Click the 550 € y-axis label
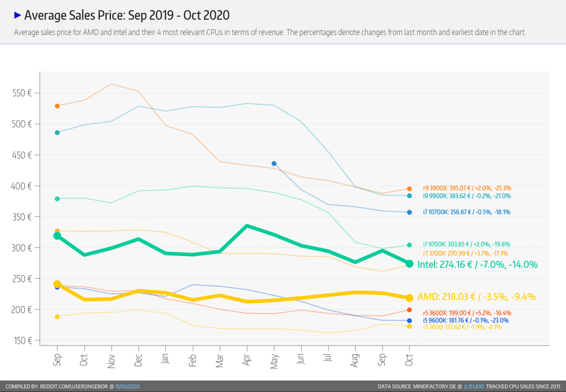 pos(22,93)
